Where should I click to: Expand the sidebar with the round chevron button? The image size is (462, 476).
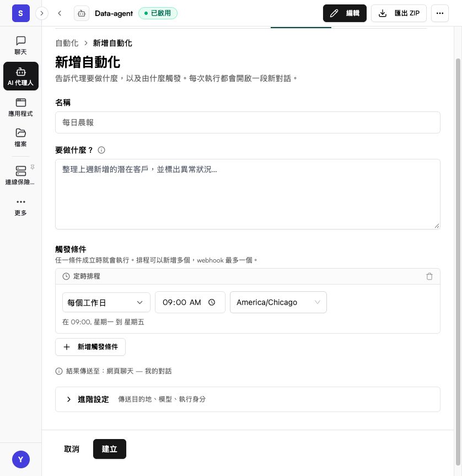(x=42, y=13)
